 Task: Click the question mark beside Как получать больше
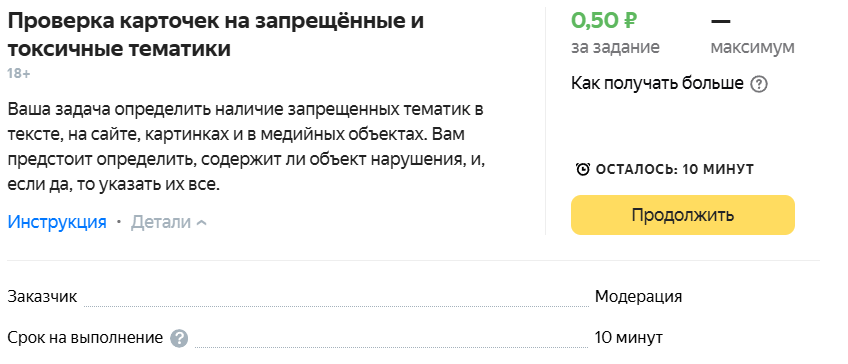click(759, 84)
